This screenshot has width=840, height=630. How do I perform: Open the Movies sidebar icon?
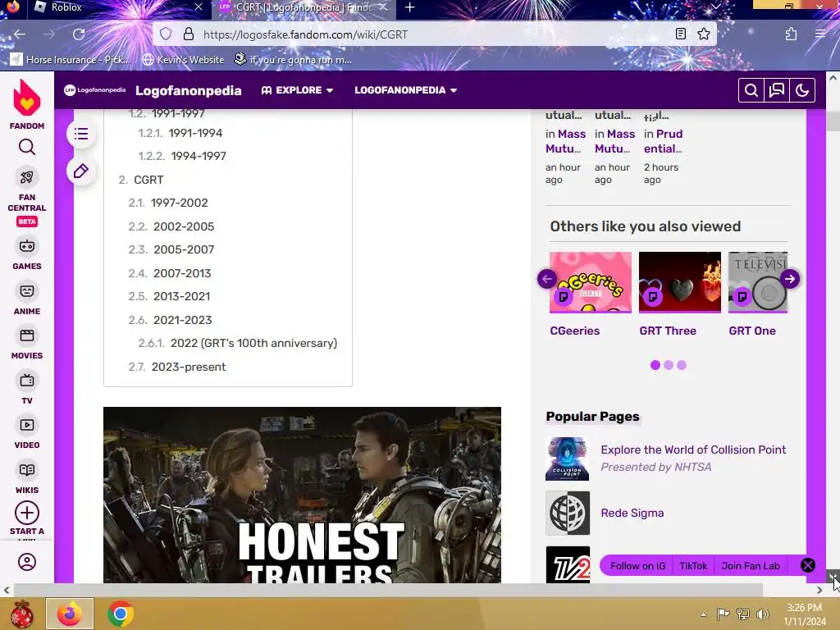pyautogui.click(x=27, y=336)
